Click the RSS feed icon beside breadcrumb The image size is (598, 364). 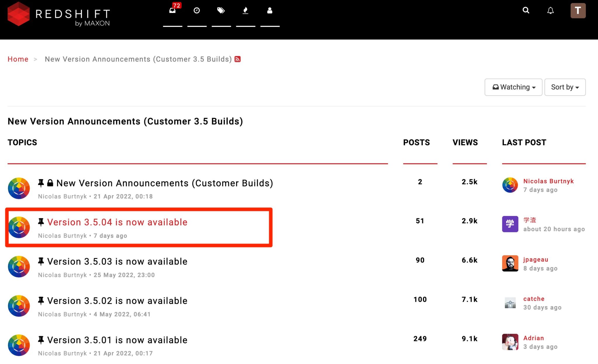point(238,59)
